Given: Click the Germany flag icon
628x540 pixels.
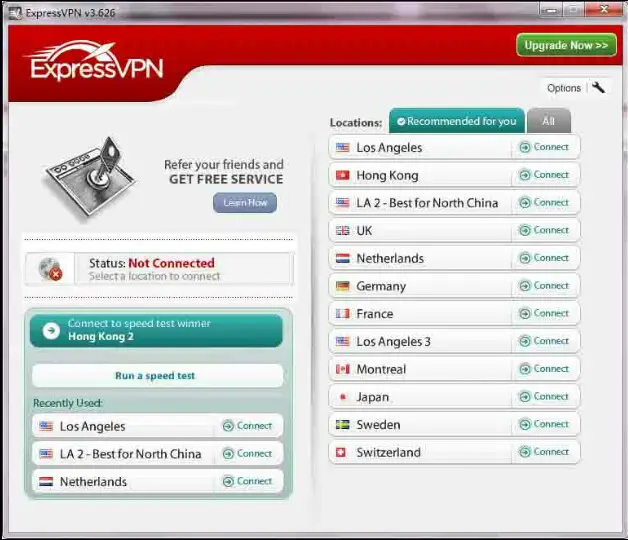Looking at the screenshot, I should (x=342, y=286).
